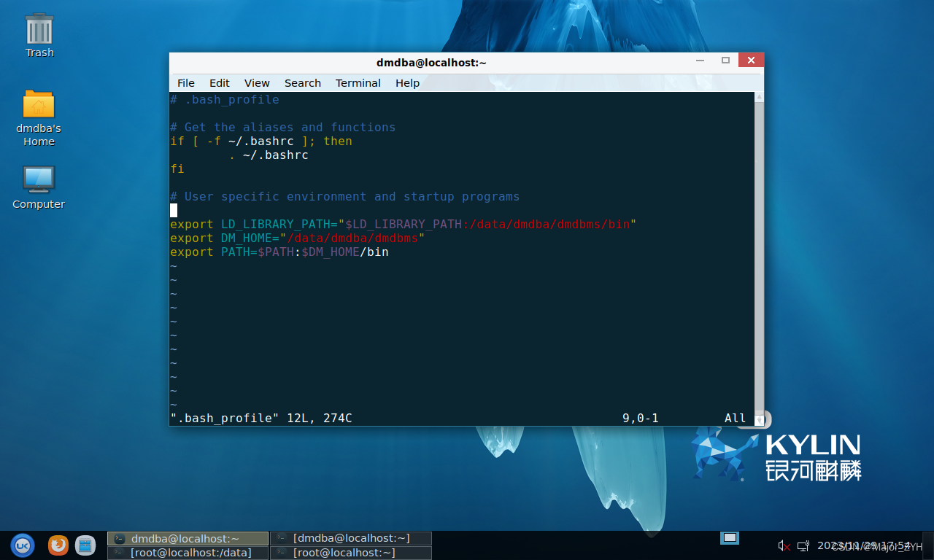Click the terminal scrollbar down arrow
This screenshot has height=560, width=934.
click(759, 419)
